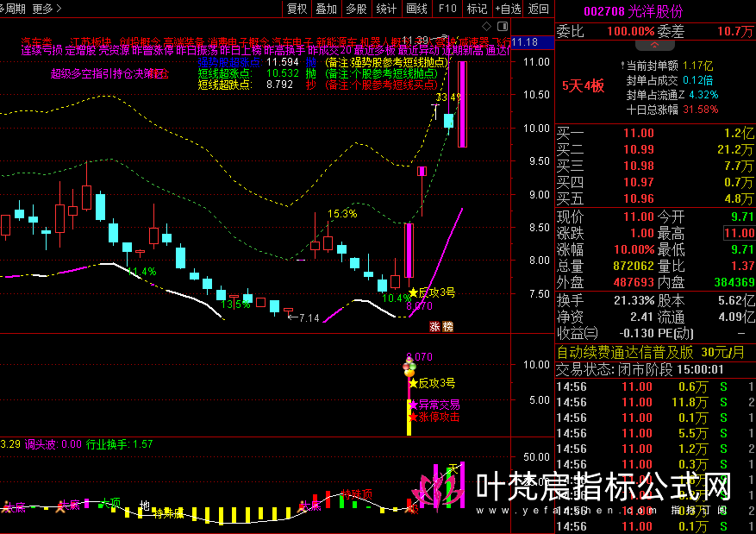Click the 委差 value 10.7万
756x534 pixels.
(734, 32)
